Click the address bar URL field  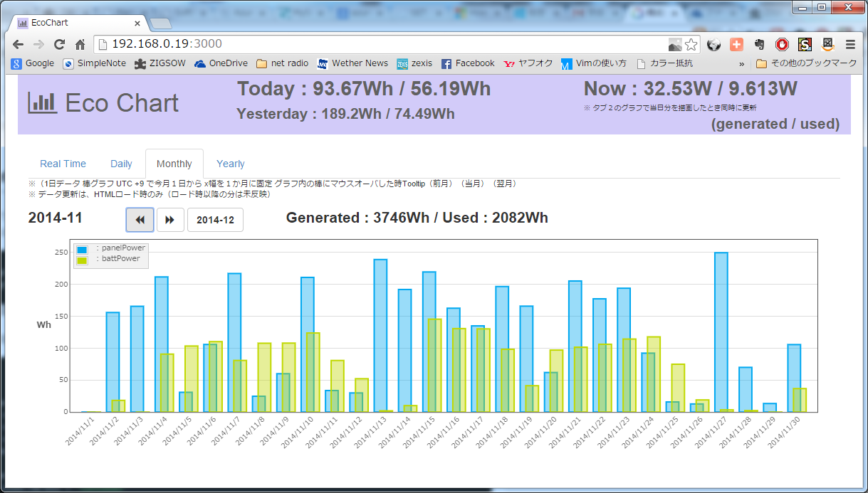click(385, 44)
